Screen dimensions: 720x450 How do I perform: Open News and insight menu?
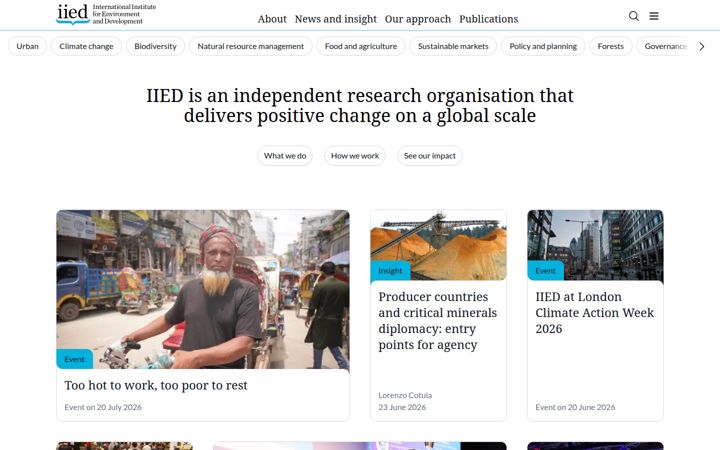[336, 19]
